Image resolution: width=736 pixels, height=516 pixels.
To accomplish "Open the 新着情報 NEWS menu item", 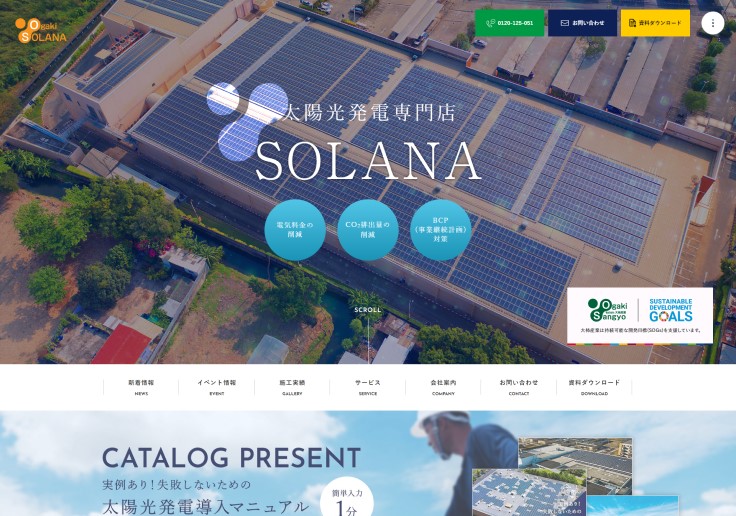I will click(141, 387).
